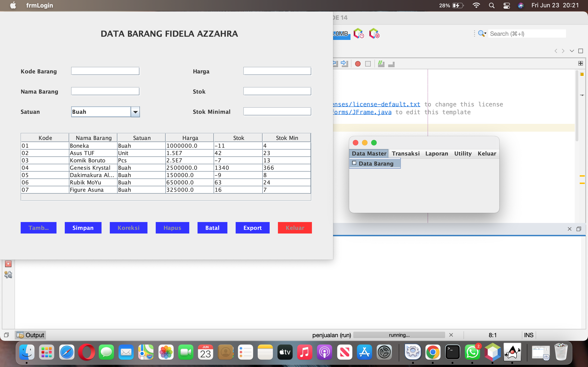Click the running progress bar in status bar
Image resolution: width=588 pixels, height=367 pixels.
click(399, 335)
